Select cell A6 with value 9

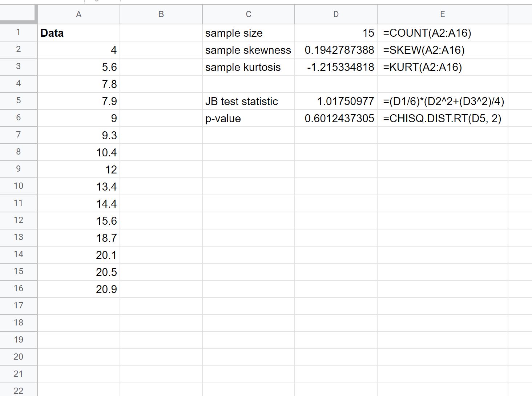pos(78,118)
